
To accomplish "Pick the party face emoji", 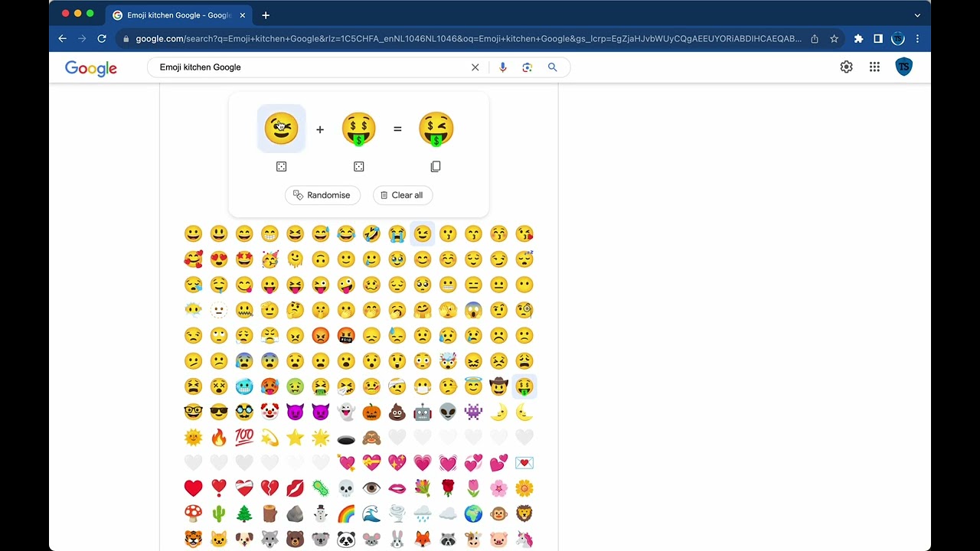I will 269,259.
